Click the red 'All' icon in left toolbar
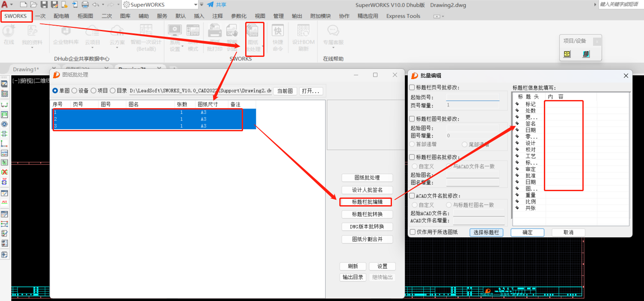The width and height of the screenshot is (644, 301). [4, 202]
